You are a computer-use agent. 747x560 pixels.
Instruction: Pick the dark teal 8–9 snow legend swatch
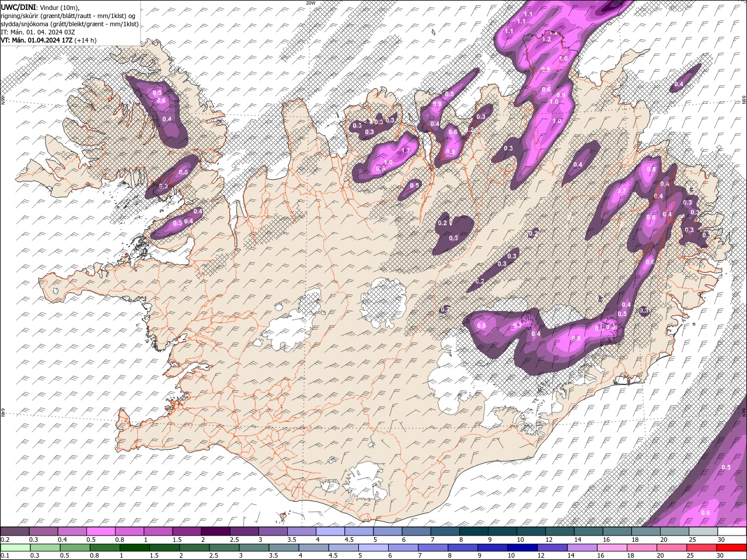474,531
